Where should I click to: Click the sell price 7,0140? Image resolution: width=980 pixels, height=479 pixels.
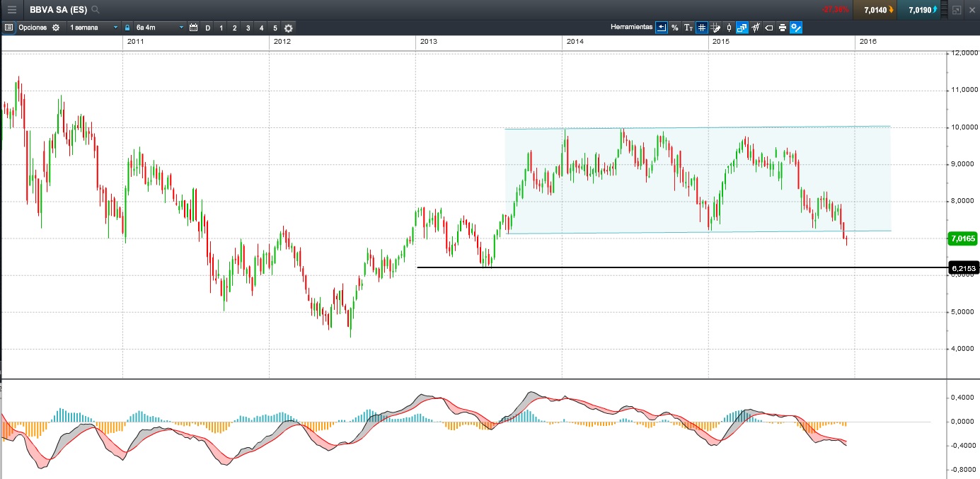point(875,10)
